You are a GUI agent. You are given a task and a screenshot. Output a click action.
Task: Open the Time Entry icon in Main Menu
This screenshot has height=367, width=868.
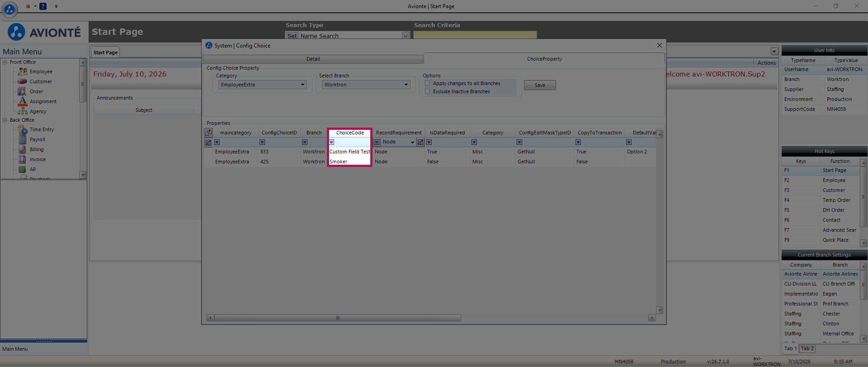coord(23,129)
